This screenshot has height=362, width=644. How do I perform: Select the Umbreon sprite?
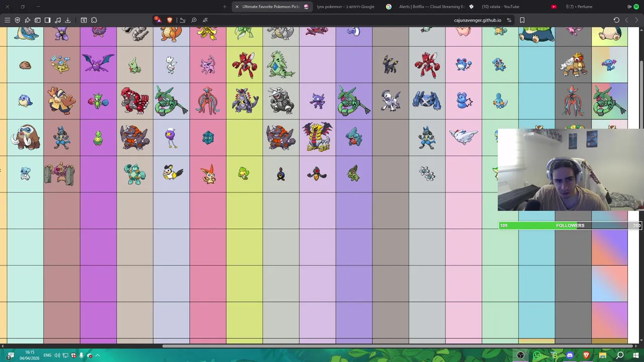click(390, 64)
